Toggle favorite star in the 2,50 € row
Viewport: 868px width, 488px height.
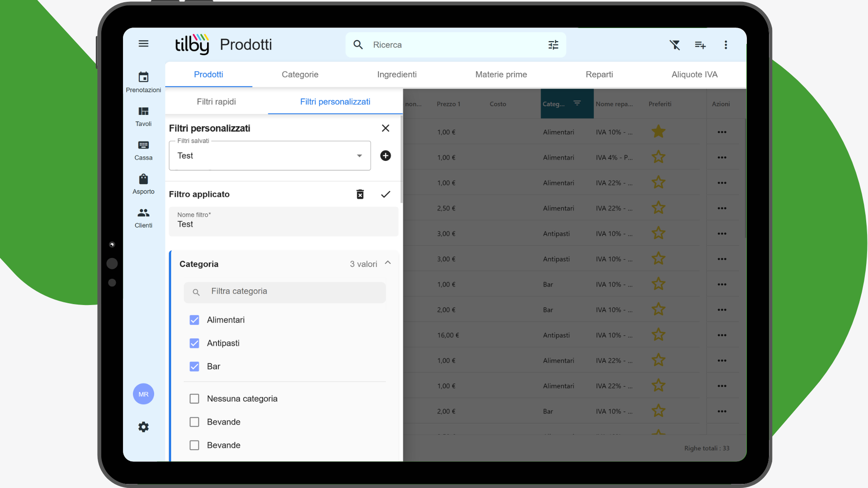tap(658, 208)
